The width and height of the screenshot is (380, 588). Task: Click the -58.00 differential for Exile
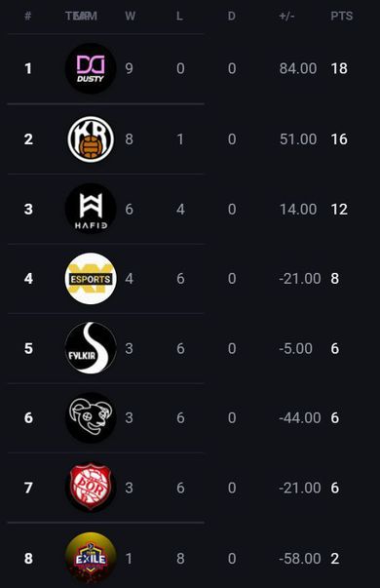point(300,559)
